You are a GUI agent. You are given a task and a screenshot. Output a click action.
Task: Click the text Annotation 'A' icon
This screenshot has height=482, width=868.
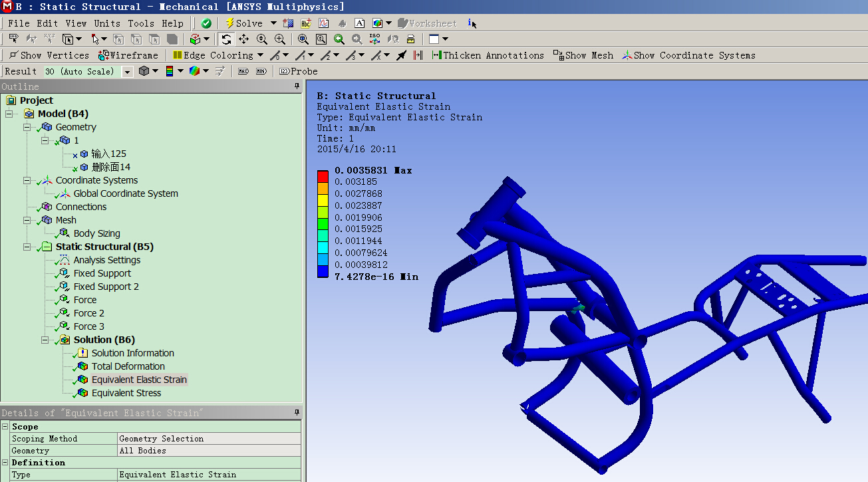coord(359,23)
